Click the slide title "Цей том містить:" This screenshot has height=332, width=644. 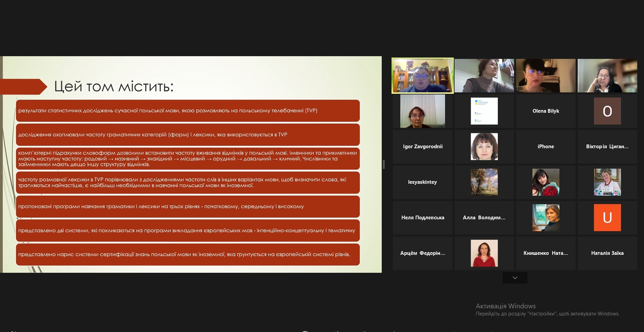click(114, 87)
